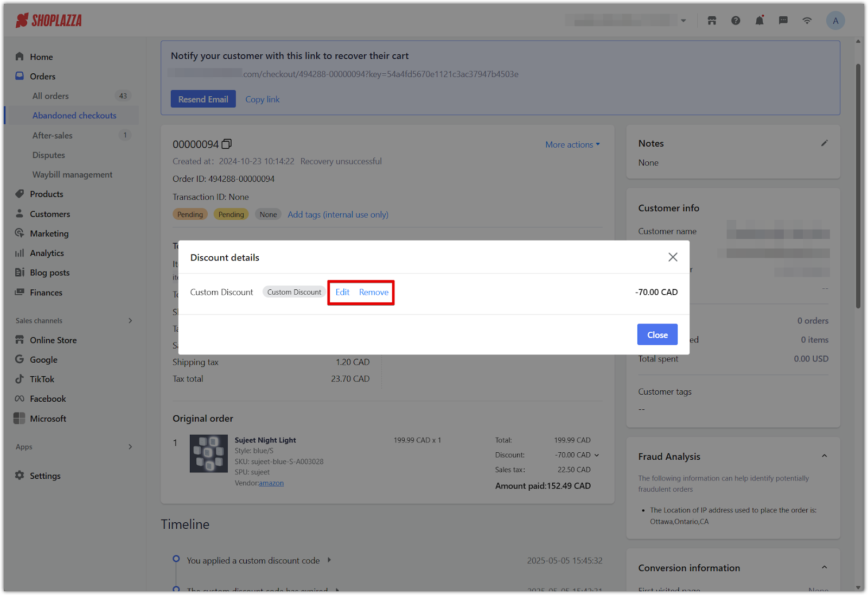Screen dimensions: 868x595
Task: Open Orders in sidebar
Action: tap(42, 77)
